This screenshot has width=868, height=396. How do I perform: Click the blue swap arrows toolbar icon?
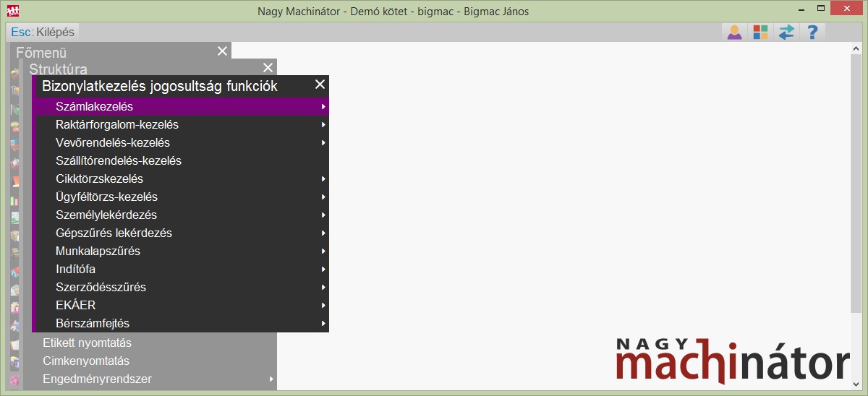[786, 33]
